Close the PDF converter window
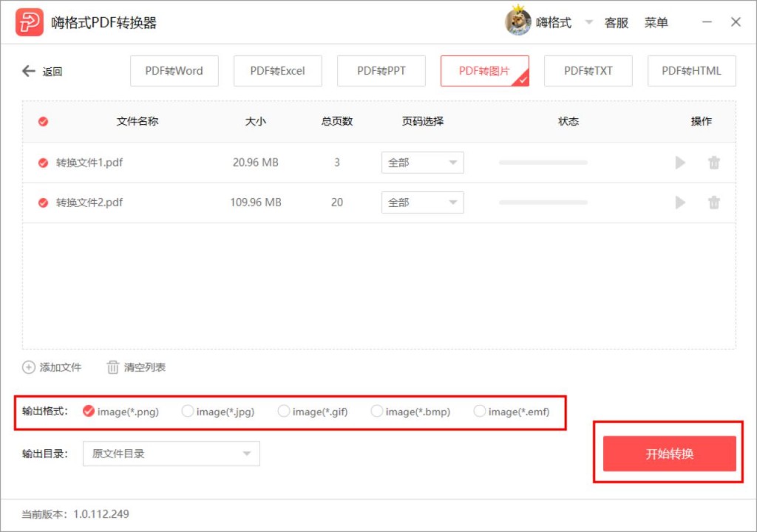The width and height of the screenshot is (757, 532). (736, 22)
